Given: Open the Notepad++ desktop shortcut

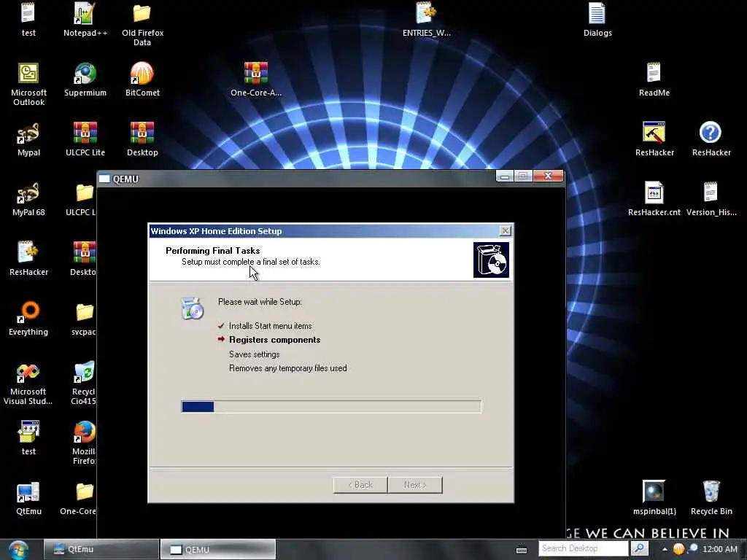Looking at the screenshot, I should [85, 19].
